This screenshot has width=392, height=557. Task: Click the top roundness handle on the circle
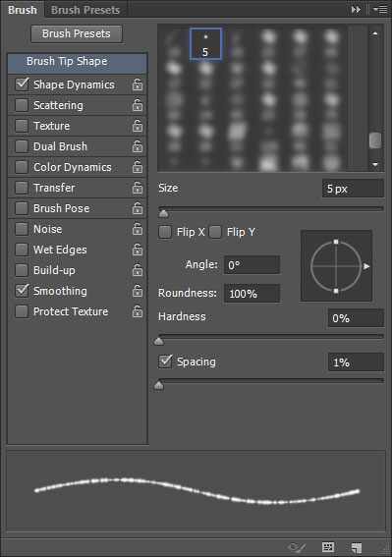(336, 242)
